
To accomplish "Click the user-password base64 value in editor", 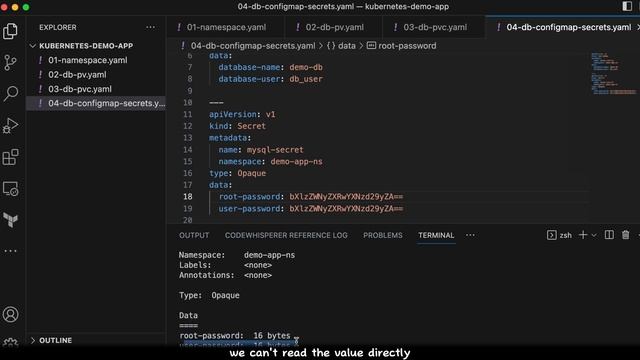I will (x=346, y=209).
